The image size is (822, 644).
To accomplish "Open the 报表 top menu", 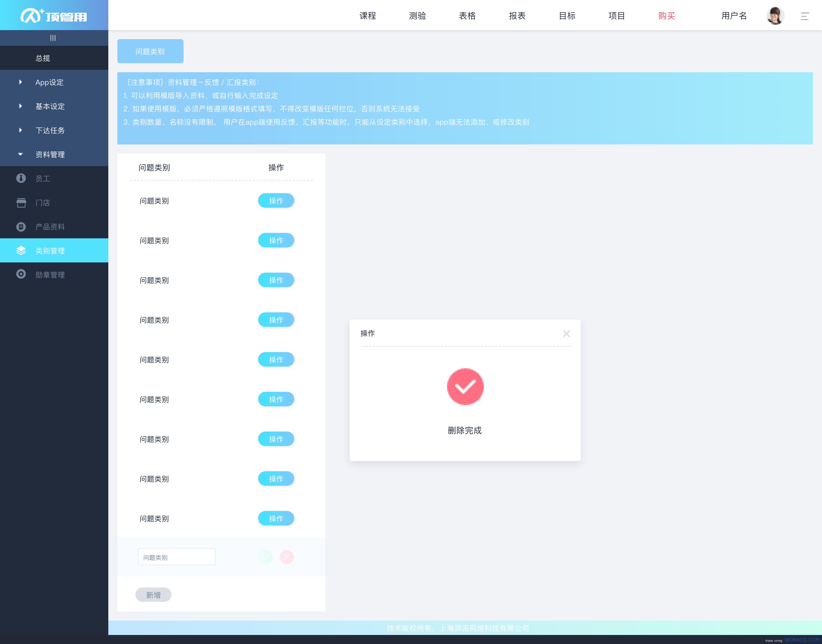I will (x=517, y=16).
